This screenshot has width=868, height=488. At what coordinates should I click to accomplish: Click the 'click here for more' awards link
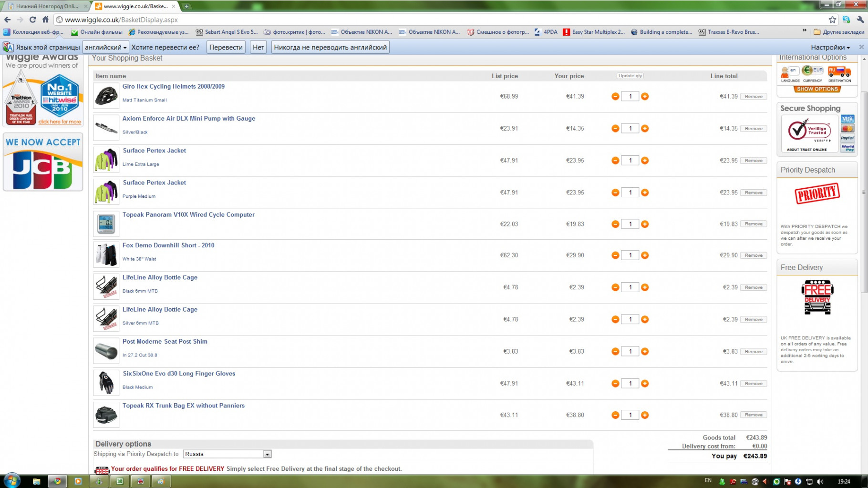click(60, 122)
